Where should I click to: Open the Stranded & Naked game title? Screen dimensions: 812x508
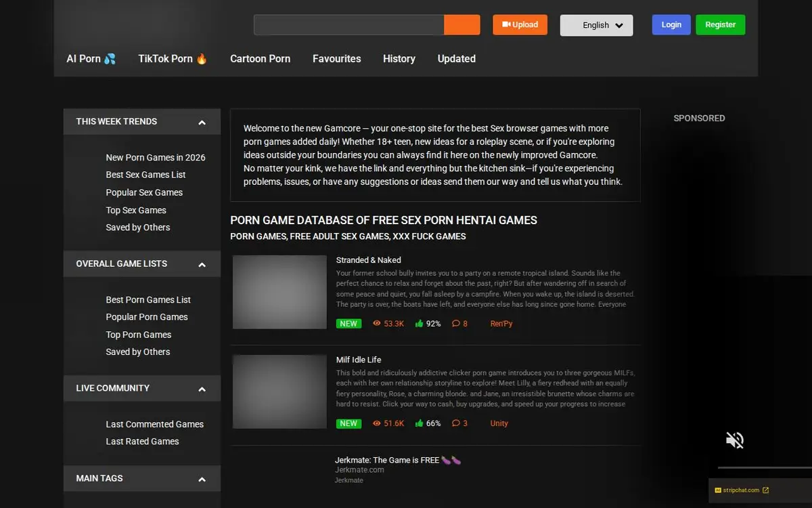369,260
